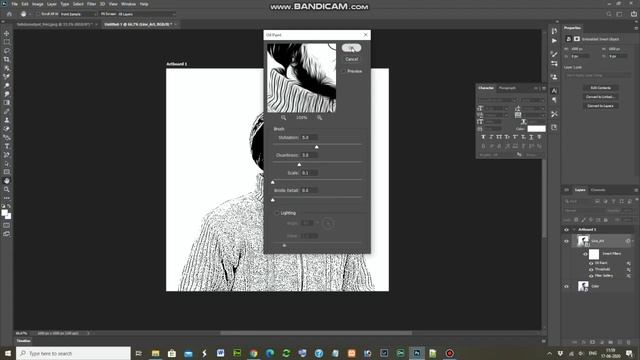Screen dimensions: 640x360
Task: Open the Layers panel menu
Action: pos(636,190)
